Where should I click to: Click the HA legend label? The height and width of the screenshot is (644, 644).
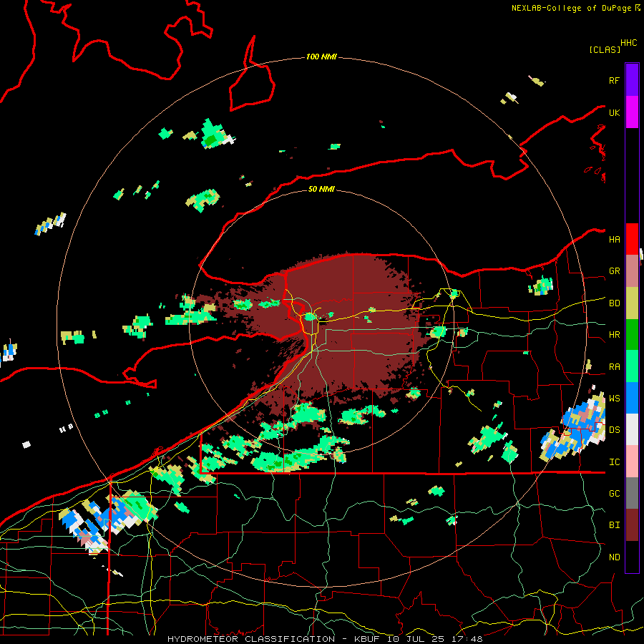point(614,240)
